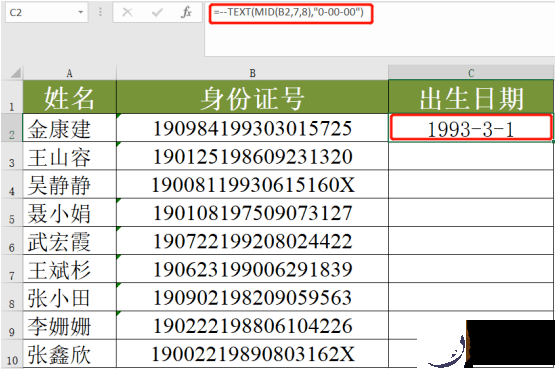Image resolution: width=556 pixels, height=373 pixels.
Task: Expand the Name Box dropdown arrow
Action: click(81, 12)
